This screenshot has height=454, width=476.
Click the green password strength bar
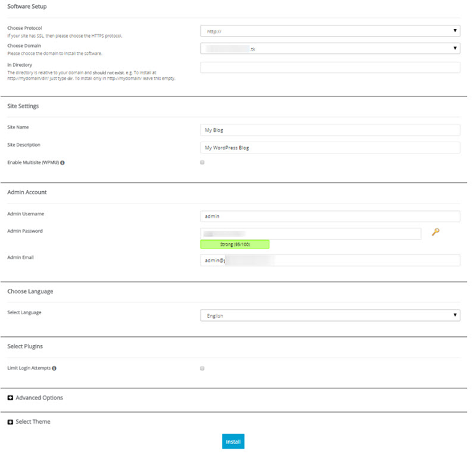click(235, 244)
